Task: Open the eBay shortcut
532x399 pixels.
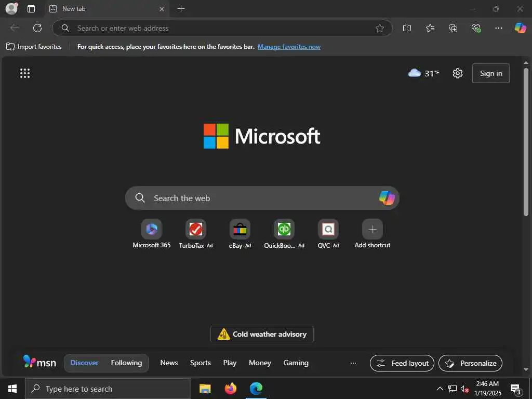Action: (240, 234)
